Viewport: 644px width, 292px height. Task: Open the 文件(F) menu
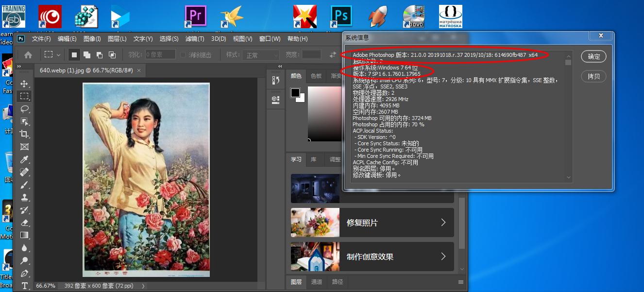(41, 39)
